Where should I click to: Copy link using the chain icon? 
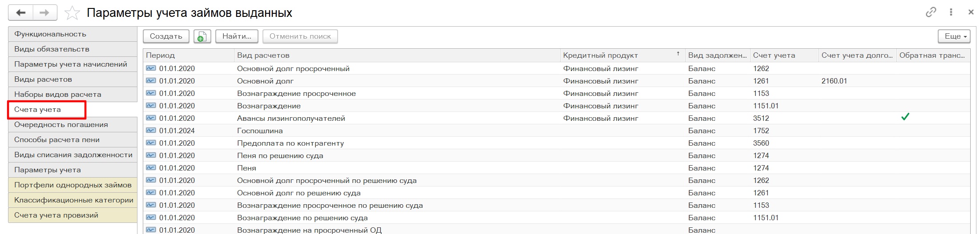pyautogui.click(x=931, y=12)
